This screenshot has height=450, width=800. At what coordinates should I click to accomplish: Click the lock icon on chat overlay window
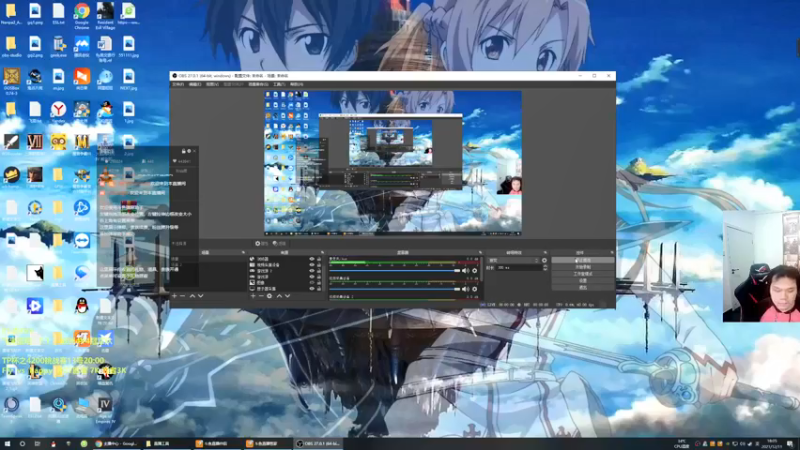click(x=183, y=151)
